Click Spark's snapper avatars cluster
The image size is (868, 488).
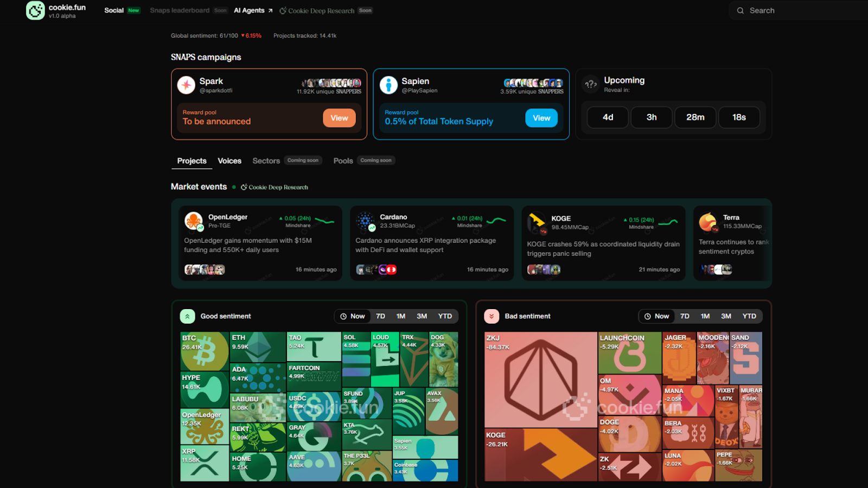[x=331, y=83]
